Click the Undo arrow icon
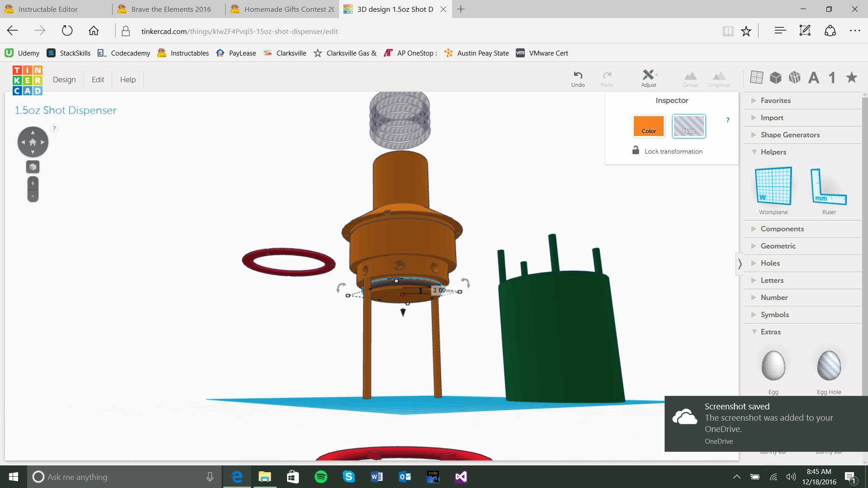The height and width of the screenshot is (488, 868). point(578,75)
